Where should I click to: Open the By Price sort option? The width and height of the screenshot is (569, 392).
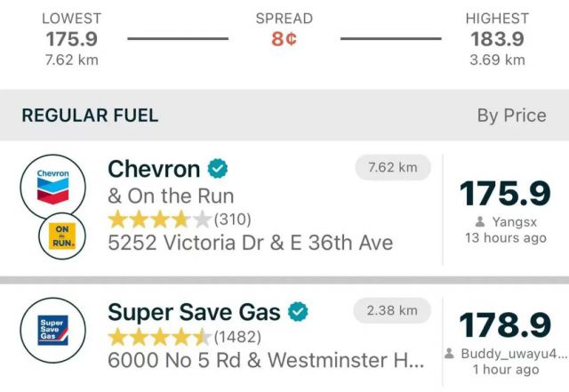pyautogui.click(x=512, y=116)
